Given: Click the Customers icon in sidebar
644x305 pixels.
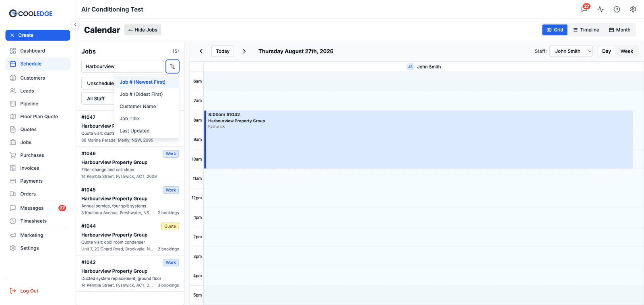Looking at the screenshot, I should (13, 78).
